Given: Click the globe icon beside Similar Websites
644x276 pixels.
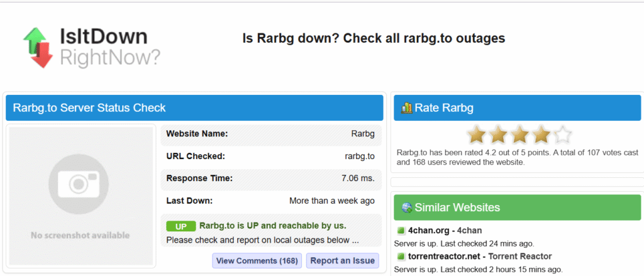Looking at the screenshot, I should tap(407, 207).
